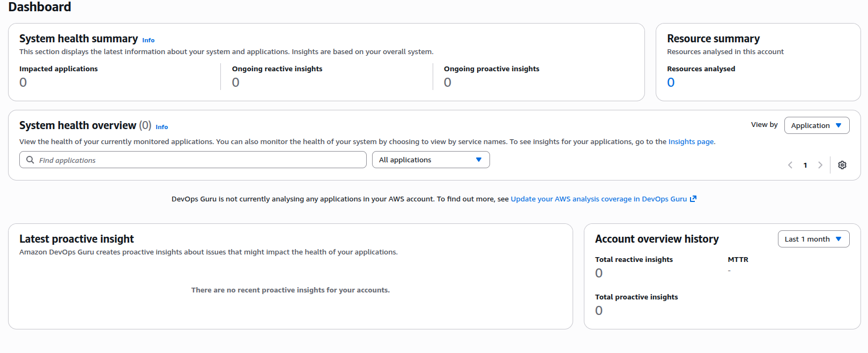The height and width of the screenshot is (353, 868).
Task: Click the Total reactive insights value
Action: pyautogui.click(x=599, y=273)
